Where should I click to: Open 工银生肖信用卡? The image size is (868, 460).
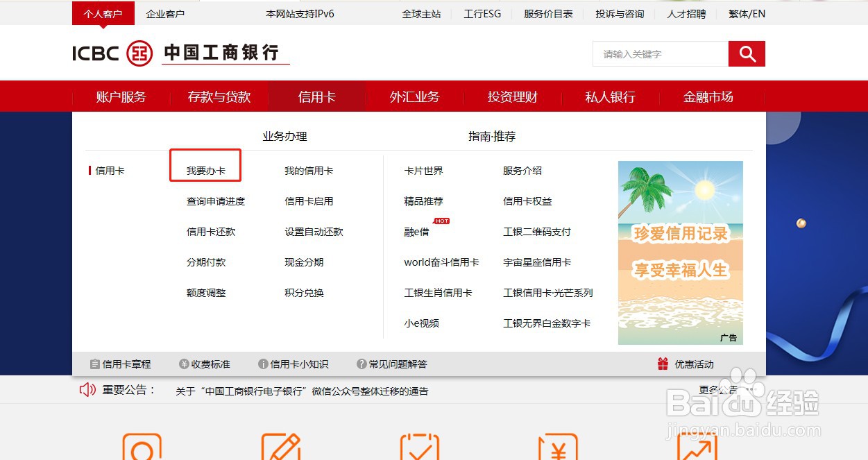pos(438,293)
